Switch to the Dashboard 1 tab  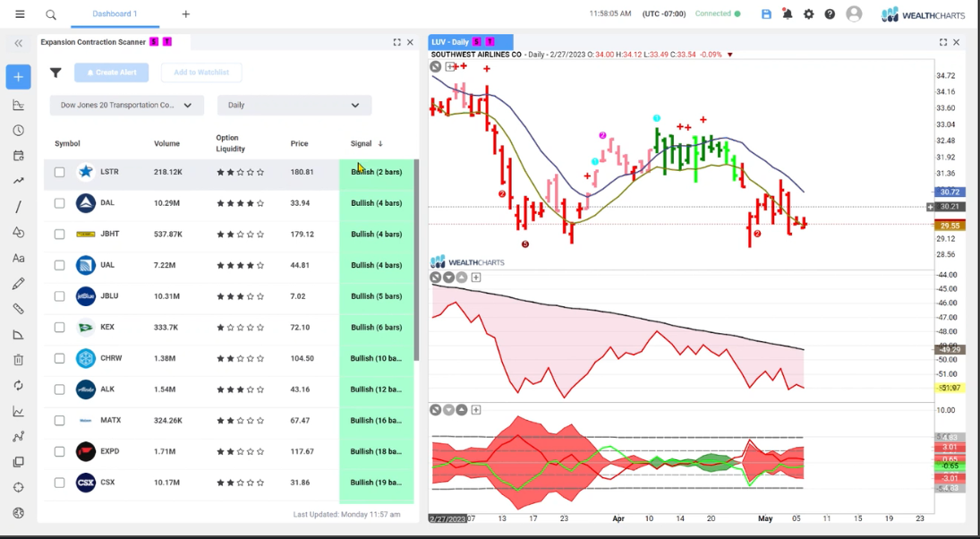tap(115, 13)
